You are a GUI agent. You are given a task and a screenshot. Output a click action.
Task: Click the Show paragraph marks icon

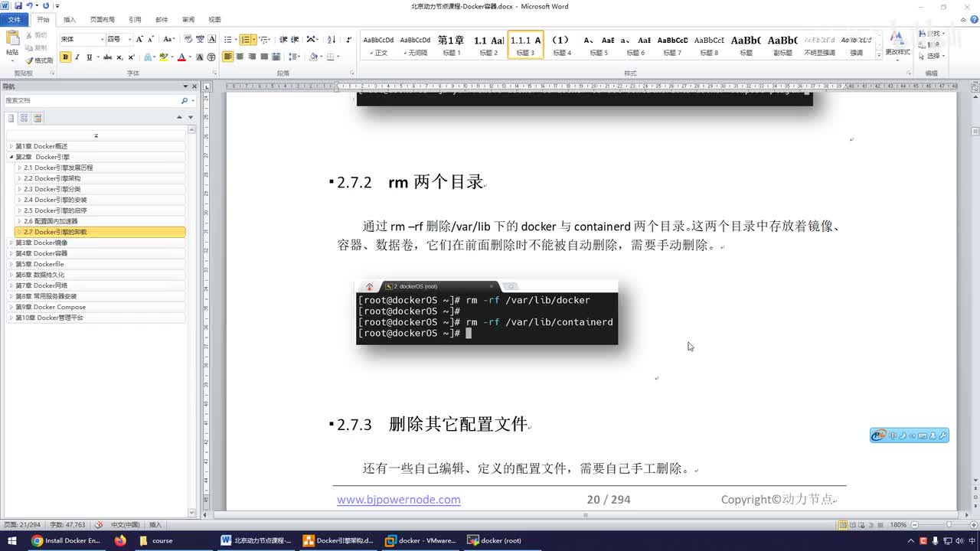[349, 39]
